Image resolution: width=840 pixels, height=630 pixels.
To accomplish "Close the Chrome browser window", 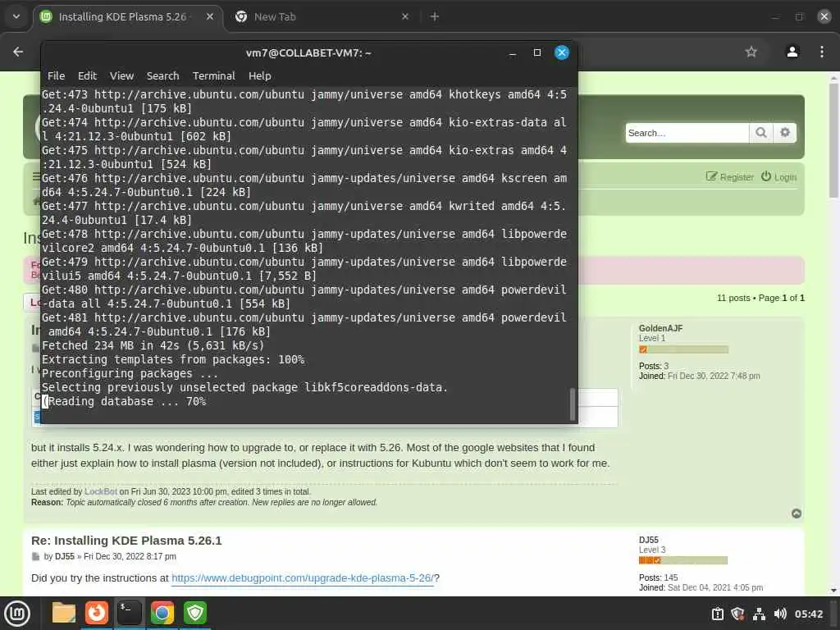I will click(824, 16).
